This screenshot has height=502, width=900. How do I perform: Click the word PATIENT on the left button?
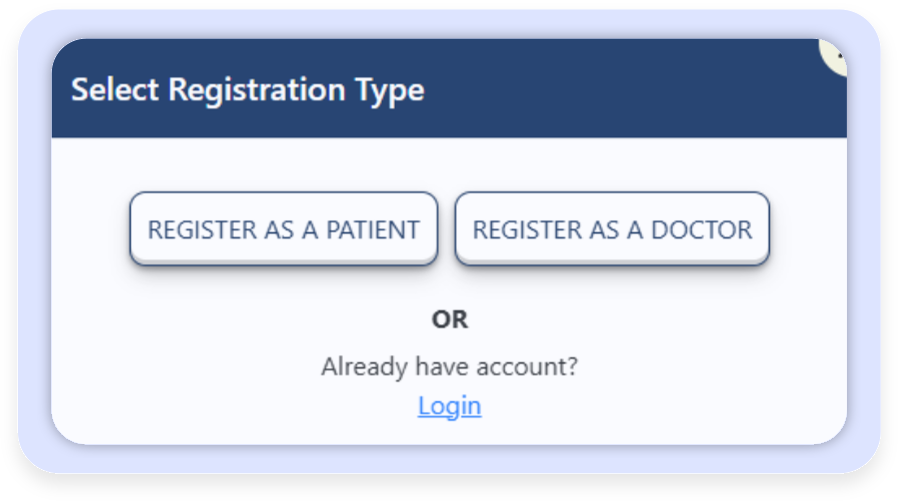(x=373, y=230)
